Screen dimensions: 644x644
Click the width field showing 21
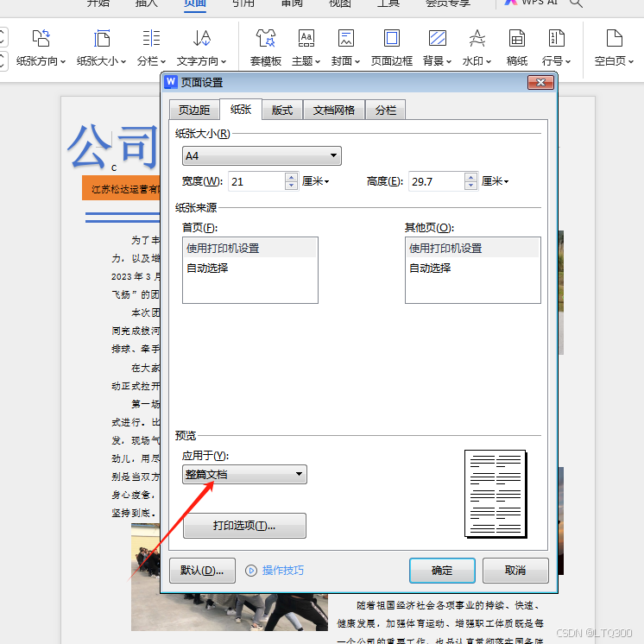click(256, 181)
